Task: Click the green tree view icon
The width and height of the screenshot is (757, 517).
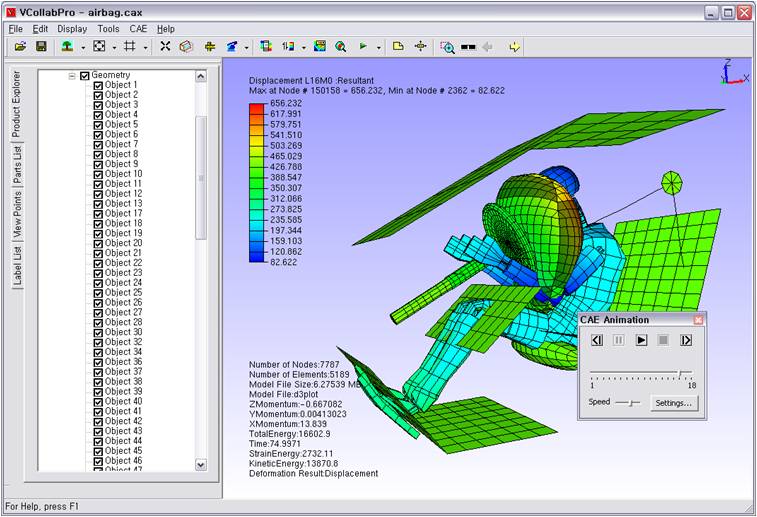Action: [x=68, y=46]
